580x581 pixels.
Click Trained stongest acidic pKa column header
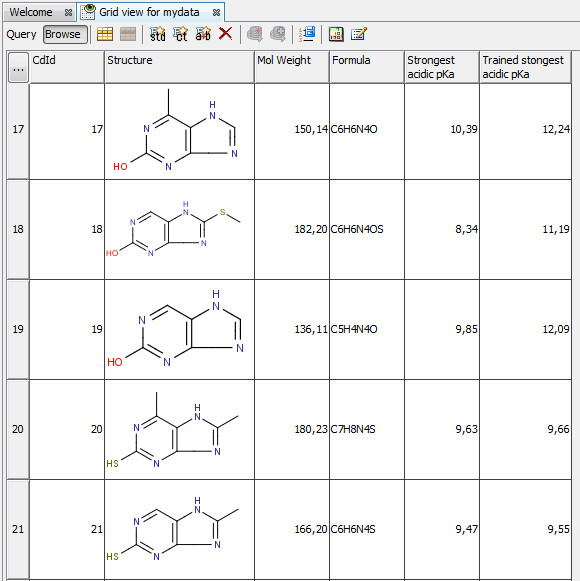[525, 67]
